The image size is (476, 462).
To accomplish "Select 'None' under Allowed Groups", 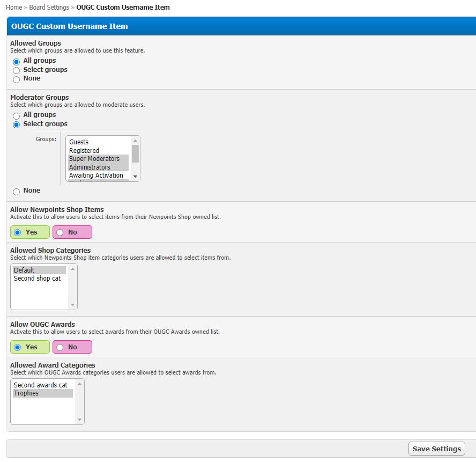I will (x=17, y=79).
